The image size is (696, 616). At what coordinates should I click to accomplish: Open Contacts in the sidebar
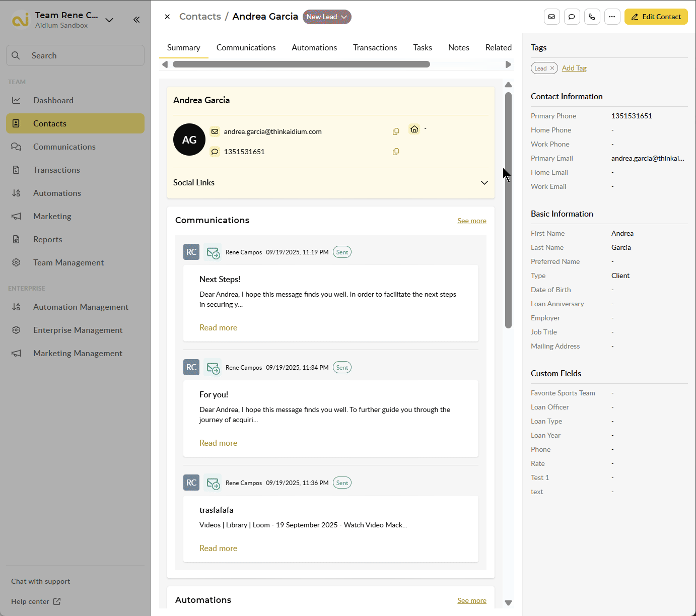click(76, 123)
